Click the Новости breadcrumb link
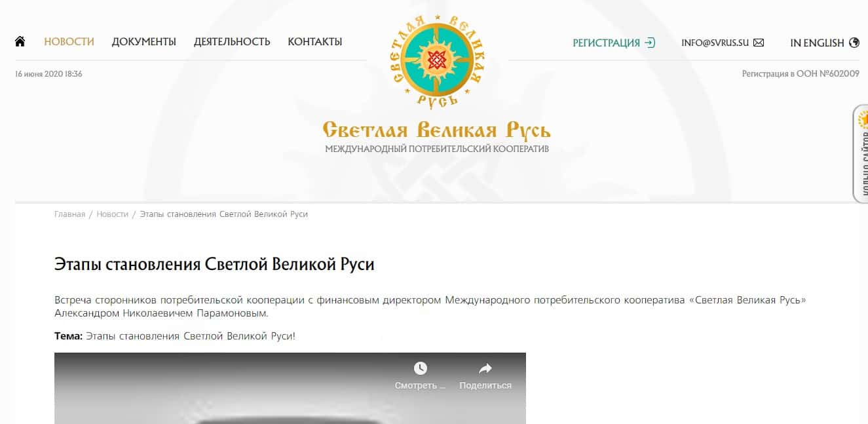This screenshot has height=424, width=868. (x=112, y=214)
